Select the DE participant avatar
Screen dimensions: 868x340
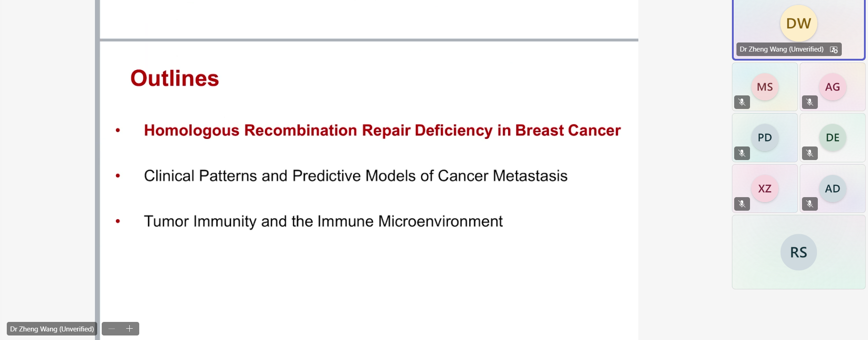pos(832,137)
